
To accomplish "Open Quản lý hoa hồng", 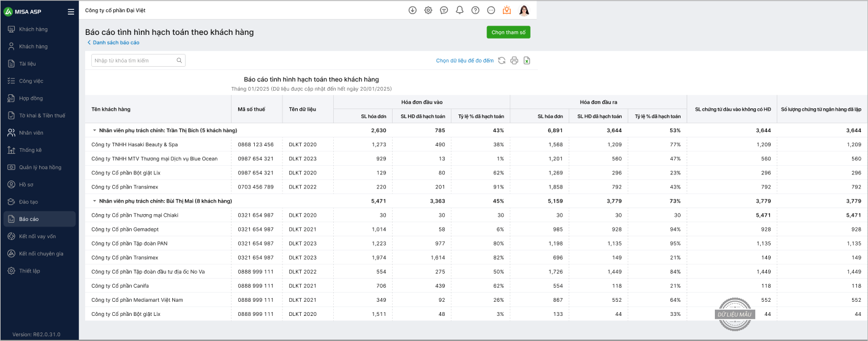I will [40, 167].
